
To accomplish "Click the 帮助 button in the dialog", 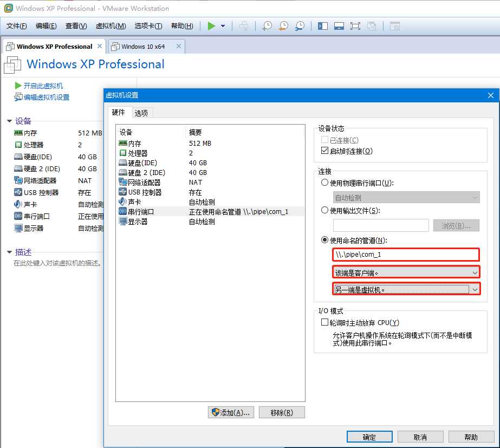I will point(471,437).
